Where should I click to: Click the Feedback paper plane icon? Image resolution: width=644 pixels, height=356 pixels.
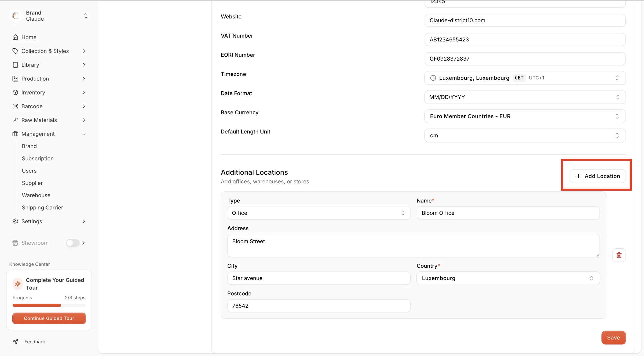16,342
